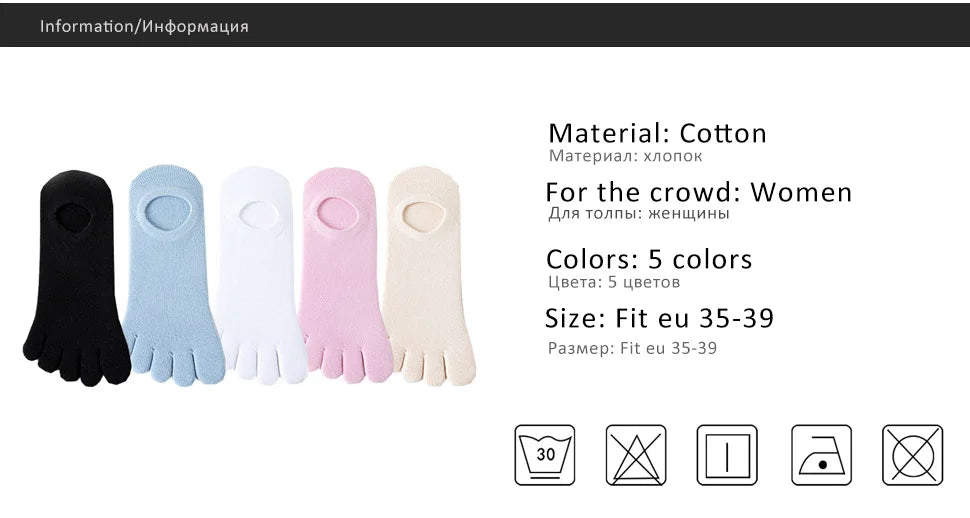The width and height of the screenshot is (970, 518).
Task: Click the Russian 'Цвета: 5 цветов' line
Action: click(614, 283)
